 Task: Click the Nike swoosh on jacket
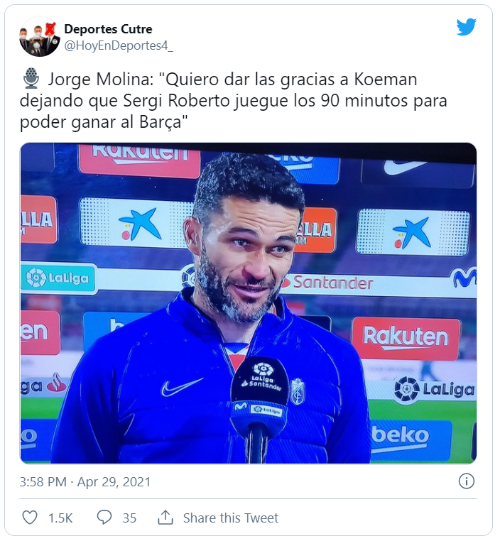point(182,387)
